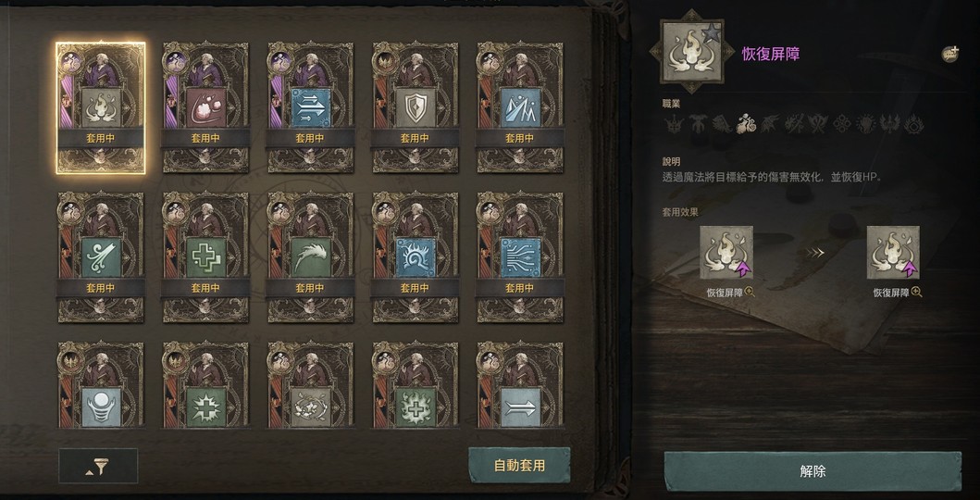Choose the spiked cross burst skill card
The width and height of the screenshot is (980, 500).
tap(205, 385)
